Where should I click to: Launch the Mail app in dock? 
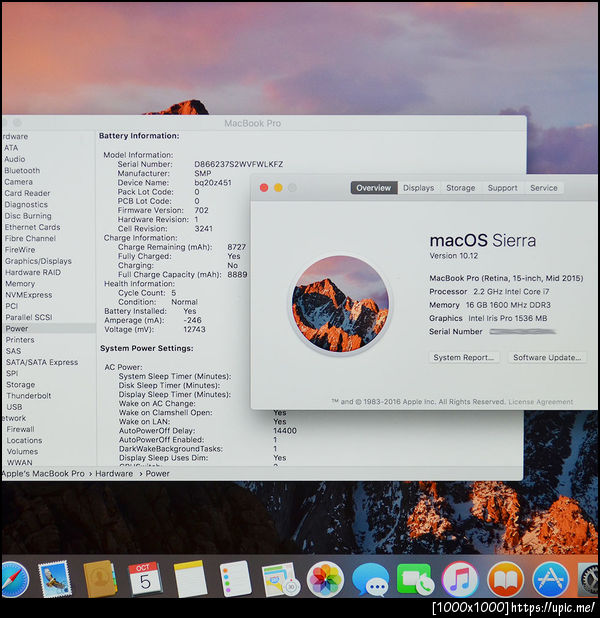[x=55, y=579]
